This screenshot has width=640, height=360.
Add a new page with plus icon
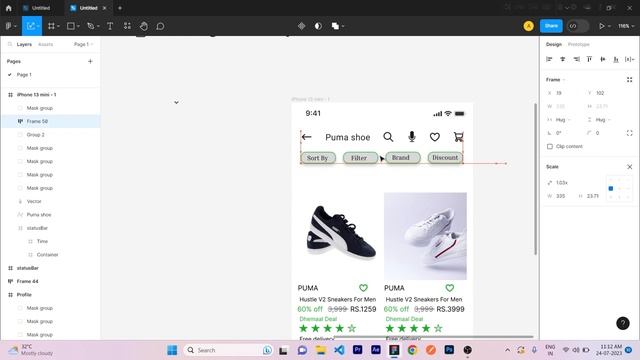coord(90,61)
